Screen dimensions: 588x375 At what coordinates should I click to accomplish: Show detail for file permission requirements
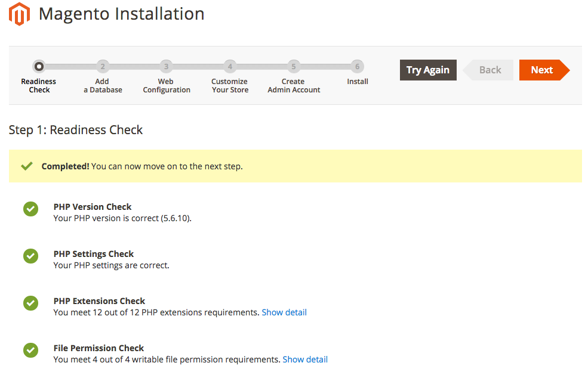305,359
